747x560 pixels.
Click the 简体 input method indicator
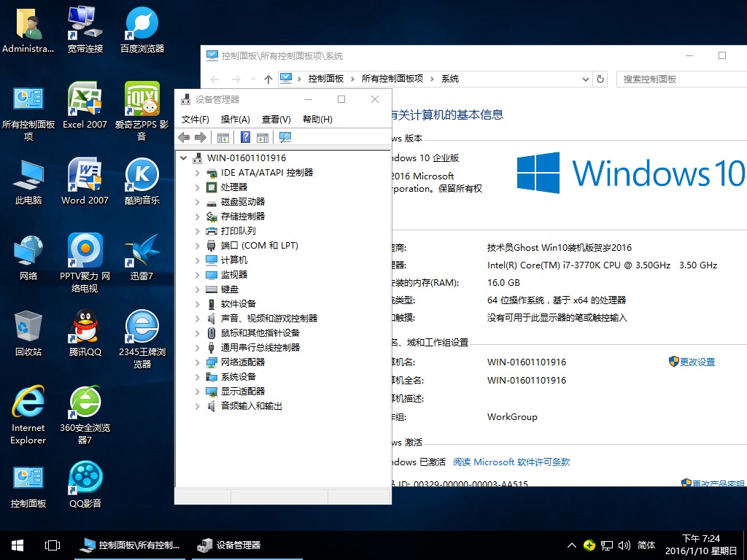[646, 545]
